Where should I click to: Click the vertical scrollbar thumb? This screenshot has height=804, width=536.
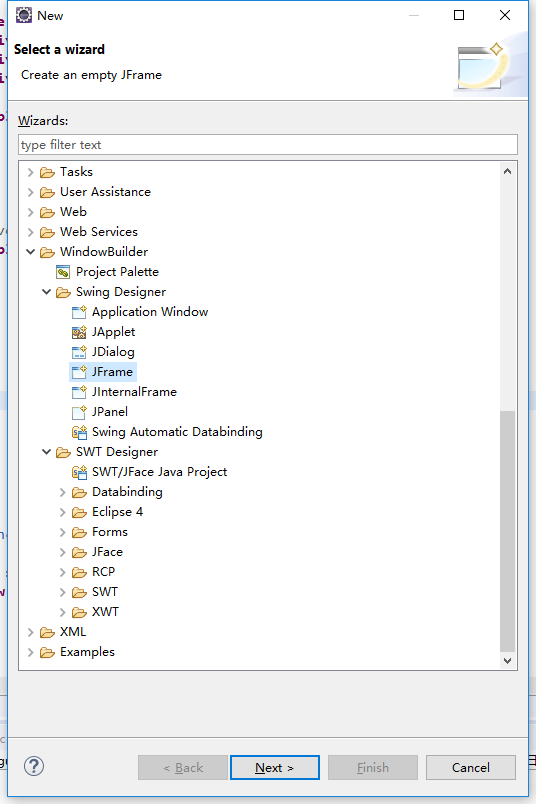[507, 531]
